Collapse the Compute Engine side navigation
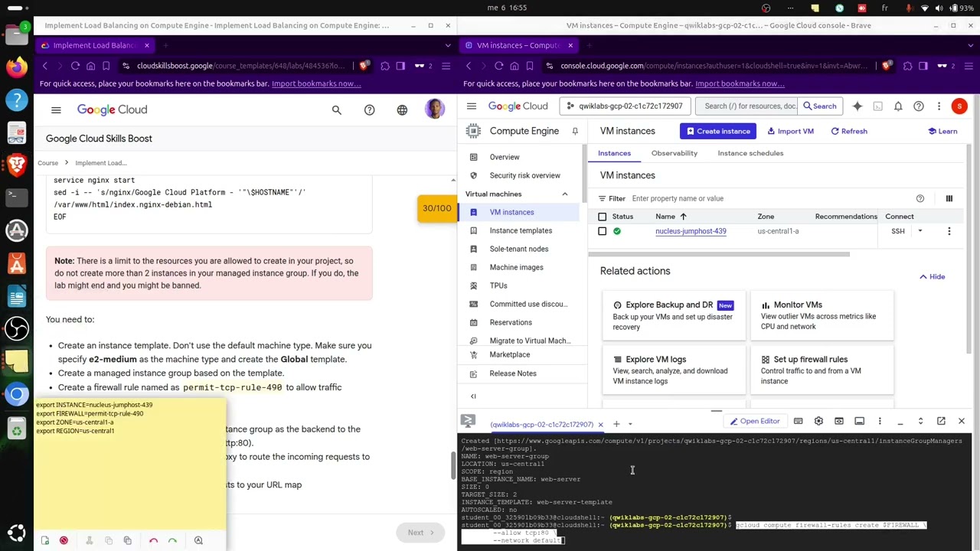The height and width of the screenshot is (551, 980). 473,396
